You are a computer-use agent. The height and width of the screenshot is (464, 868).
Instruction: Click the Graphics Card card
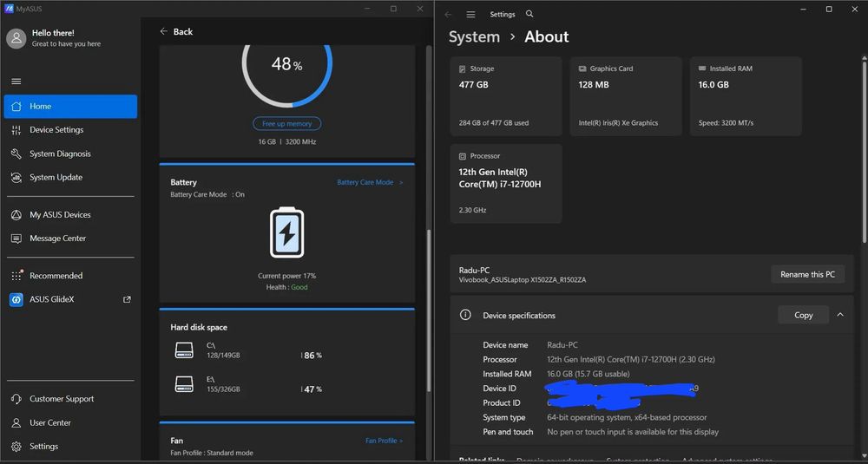(x=626, y=96)
